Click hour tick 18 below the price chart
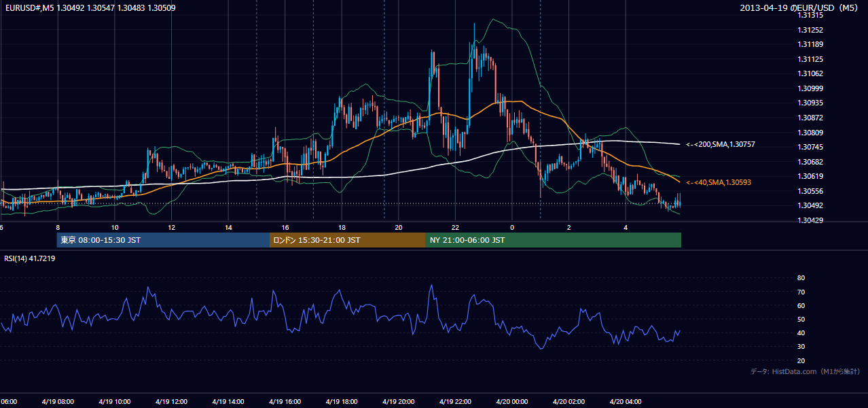Viewport: 868px width, 408px height. (x=342, y=227)
